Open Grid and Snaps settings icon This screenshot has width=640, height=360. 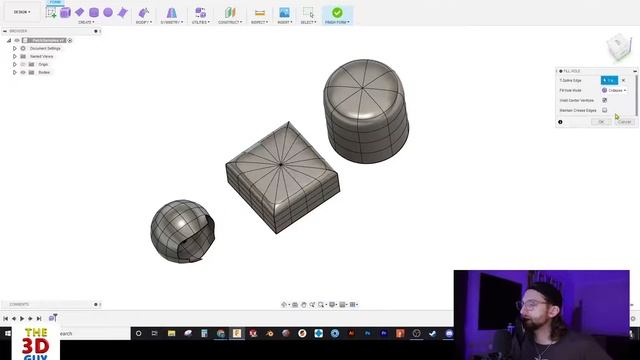[x=343, y=304]
